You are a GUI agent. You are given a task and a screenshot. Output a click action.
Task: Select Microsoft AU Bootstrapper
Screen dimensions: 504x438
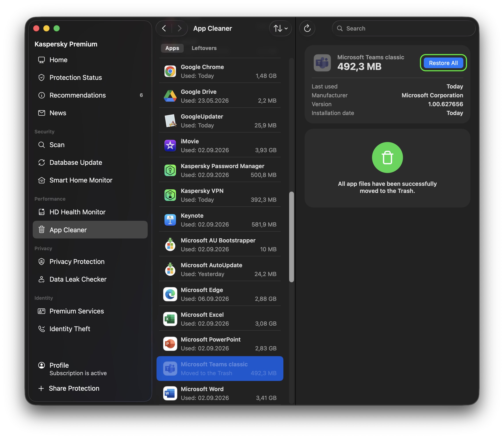pos(220,245)
